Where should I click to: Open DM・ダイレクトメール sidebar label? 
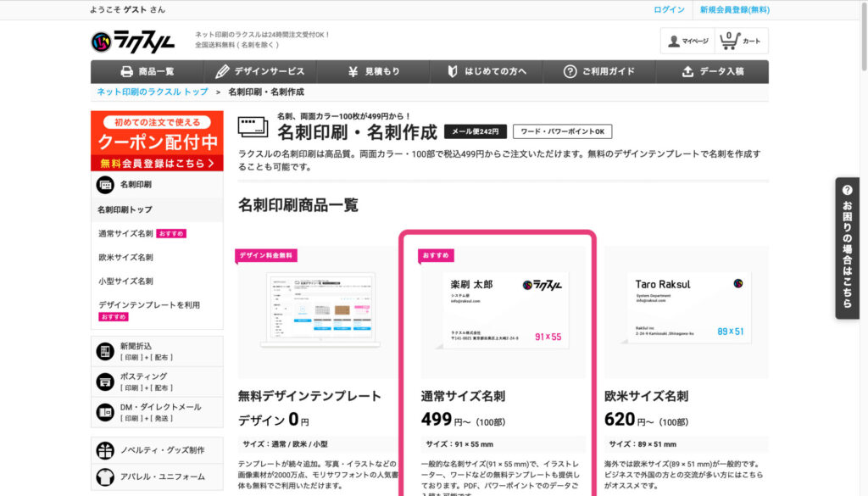pyautogui.click(x=160, y=407)
